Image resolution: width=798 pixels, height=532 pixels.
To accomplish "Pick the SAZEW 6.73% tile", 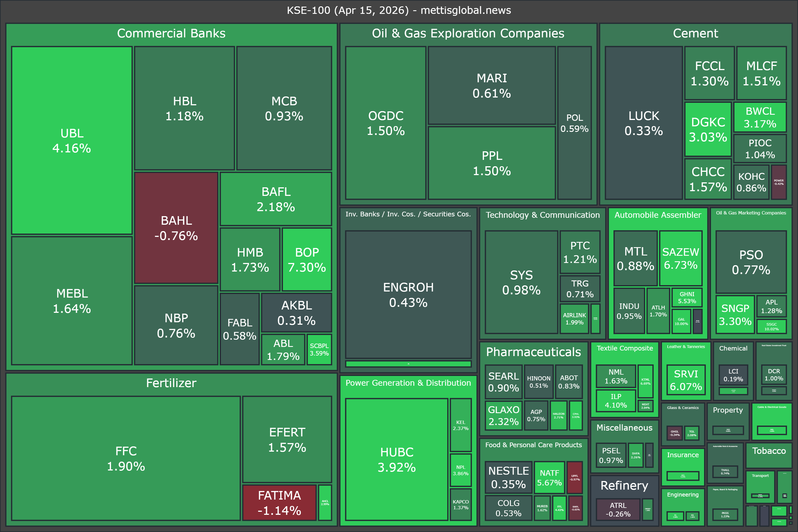I will 681,258.
